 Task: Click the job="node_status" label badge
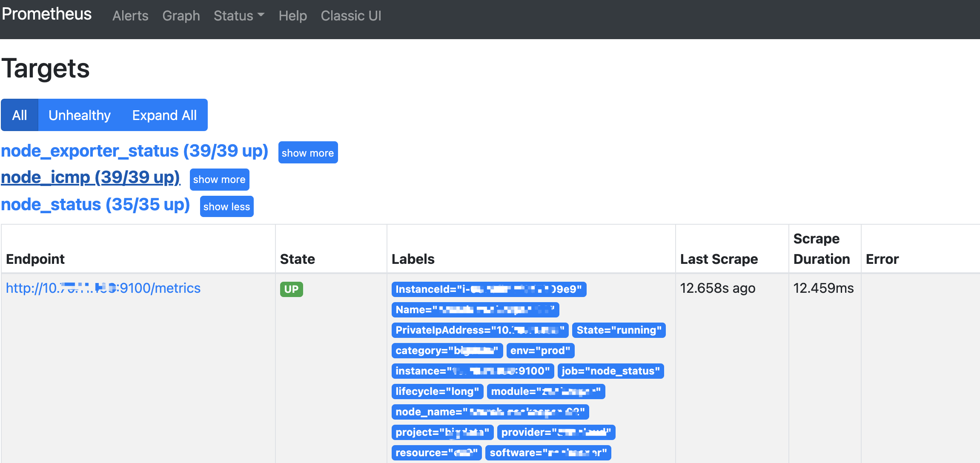point(610,371)
